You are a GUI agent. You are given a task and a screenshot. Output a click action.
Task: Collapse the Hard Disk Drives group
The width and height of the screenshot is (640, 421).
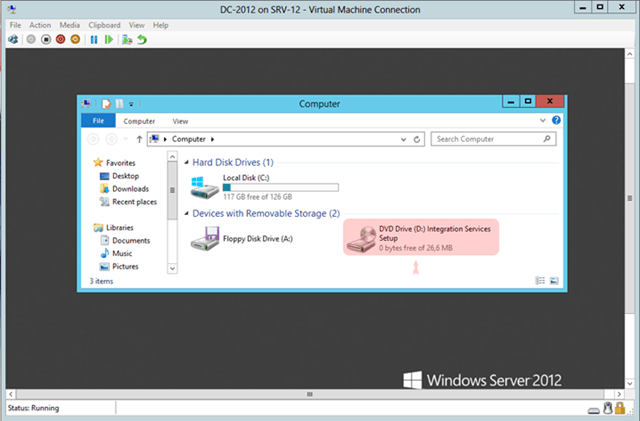187,163
